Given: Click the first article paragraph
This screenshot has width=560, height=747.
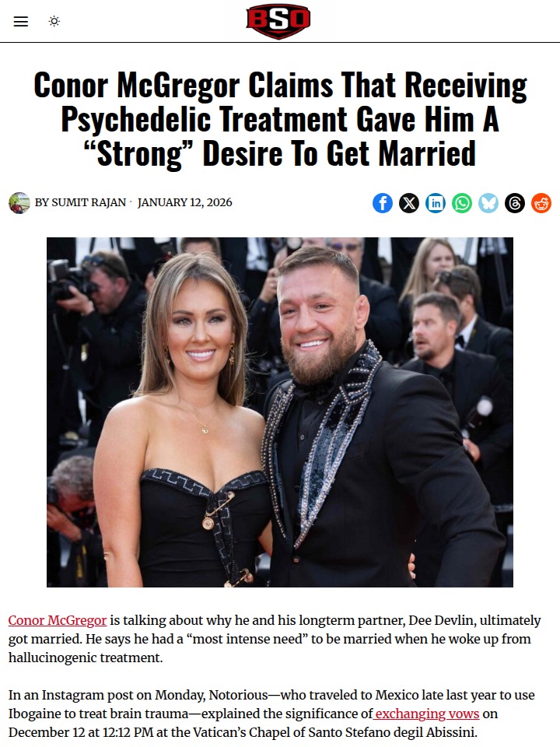Looking at the screenshot, I should (275, 639).
